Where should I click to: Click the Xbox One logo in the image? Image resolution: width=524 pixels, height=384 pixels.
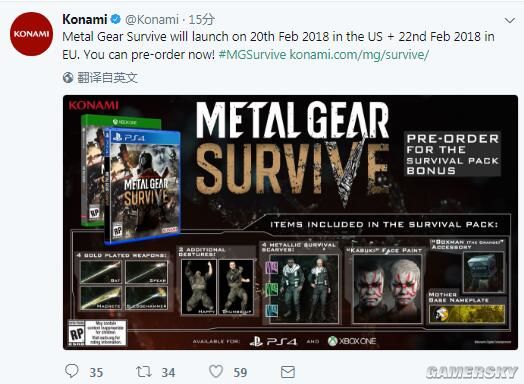pos(352,341)
